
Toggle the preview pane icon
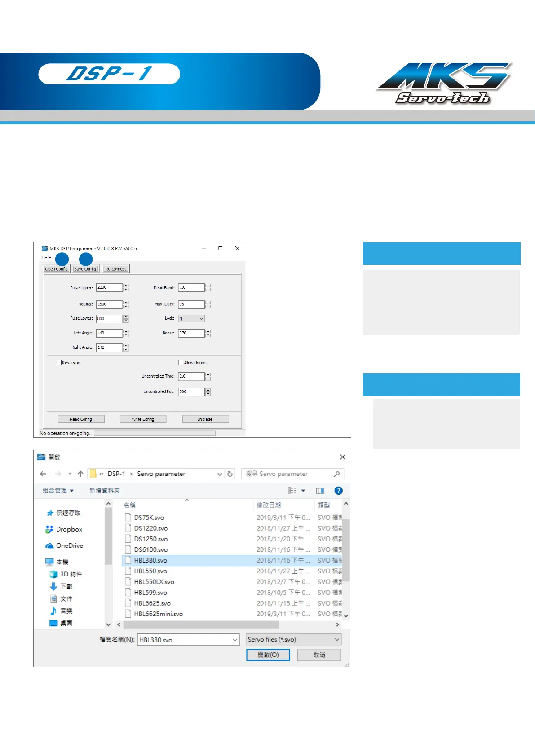pyautogui.click(x=320, y=491)
